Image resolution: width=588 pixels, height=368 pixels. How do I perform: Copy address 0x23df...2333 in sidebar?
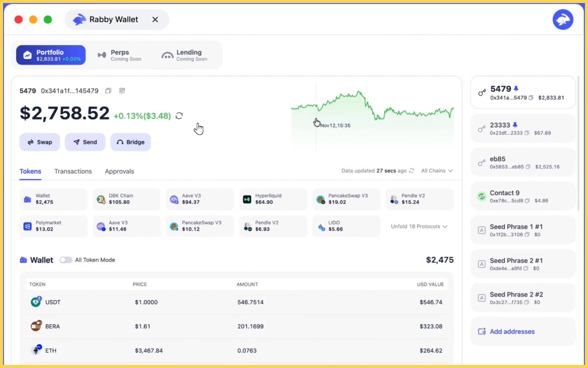click(x=527, y=133)
